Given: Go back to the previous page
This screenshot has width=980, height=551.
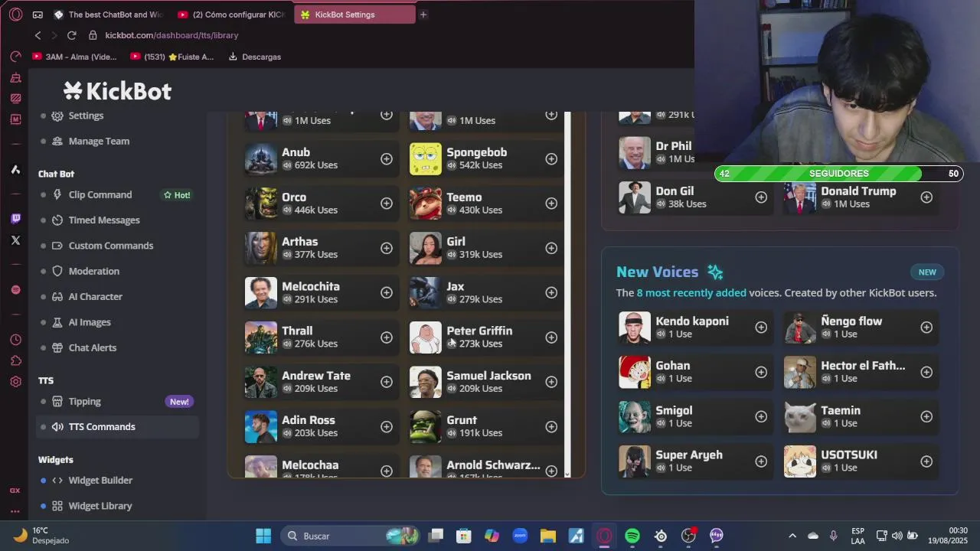Looking at the screenshot, I should point(38,35).
